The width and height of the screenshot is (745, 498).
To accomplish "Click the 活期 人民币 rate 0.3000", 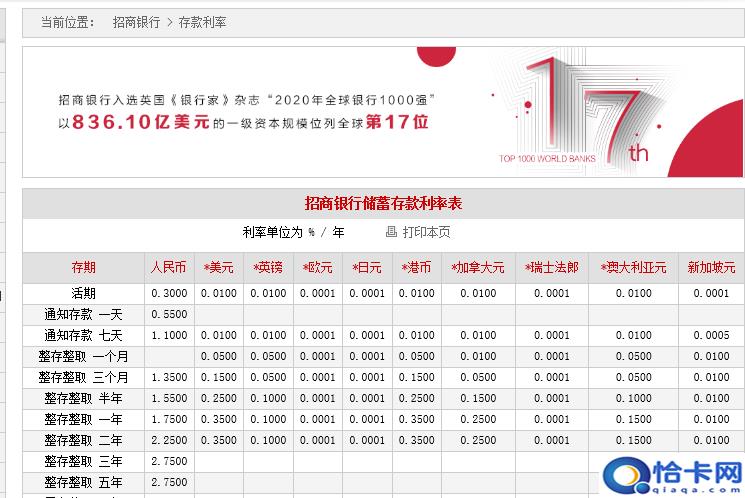I will [169, 293].
